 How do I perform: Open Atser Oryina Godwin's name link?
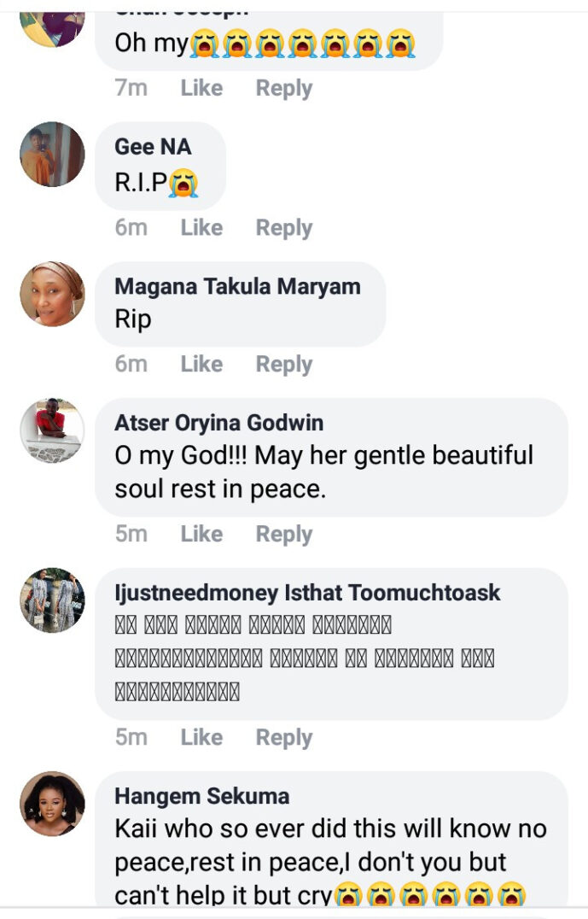coord(219,423)
